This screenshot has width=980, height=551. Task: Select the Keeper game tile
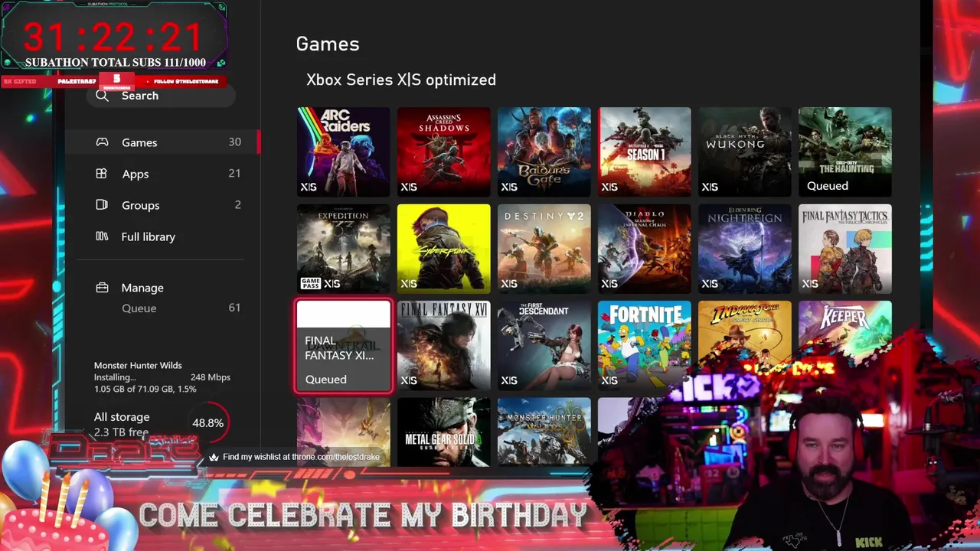point(844,329)
